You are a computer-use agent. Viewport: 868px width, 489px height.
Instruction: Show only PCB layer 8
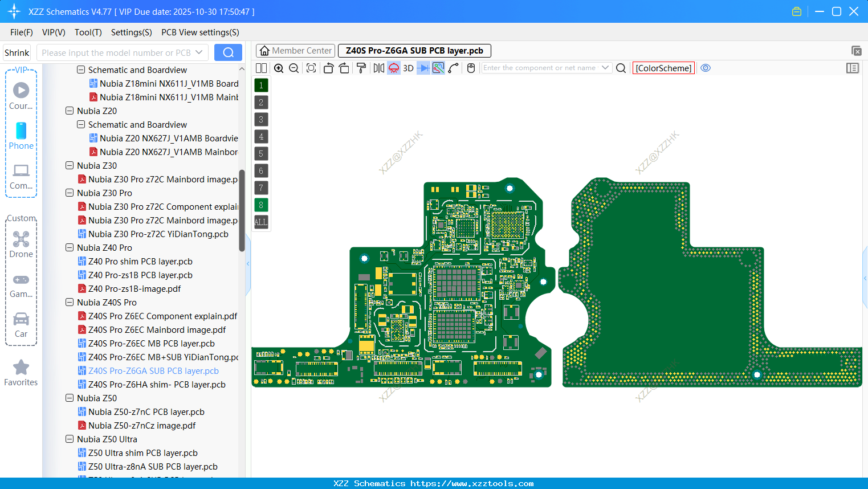[260, 205]
